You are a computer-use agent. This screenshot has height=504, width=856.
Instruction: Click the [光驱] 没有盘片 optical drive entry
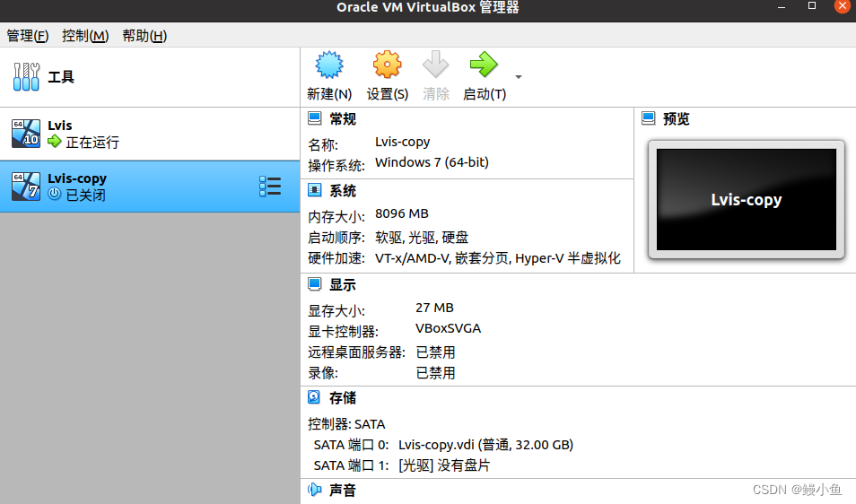pos(444,465)
